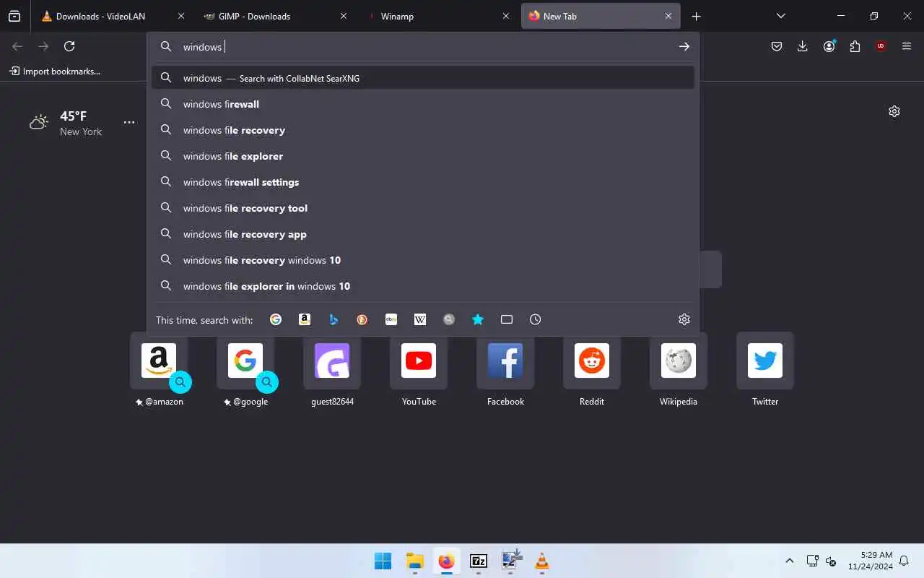Select suggestion 'windows file recovery tool'

point(423,208)
